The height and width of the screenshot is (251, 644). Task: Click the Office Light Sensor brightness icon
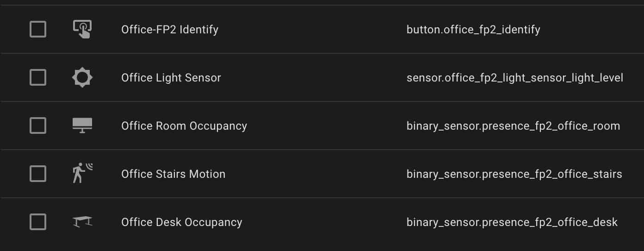coord(82,77)
